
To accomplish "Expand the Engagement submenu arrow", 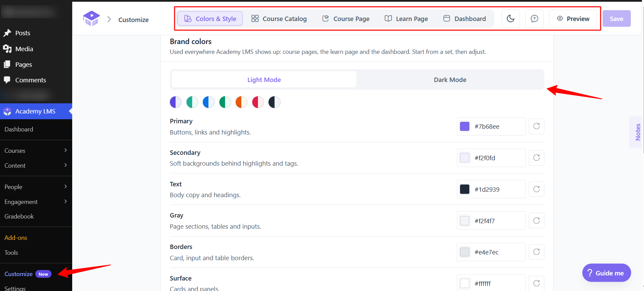I will 66,202.
